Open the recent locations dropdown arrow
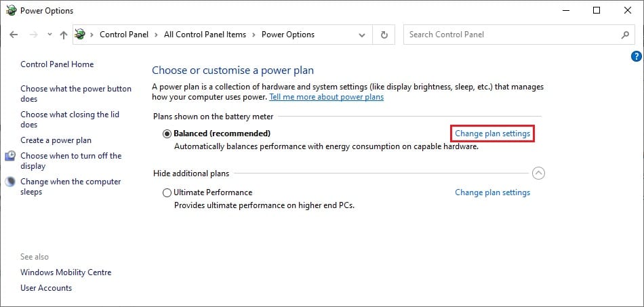Image resolution: width=644 pixels, height=307 pixels. tap(49, 35)
